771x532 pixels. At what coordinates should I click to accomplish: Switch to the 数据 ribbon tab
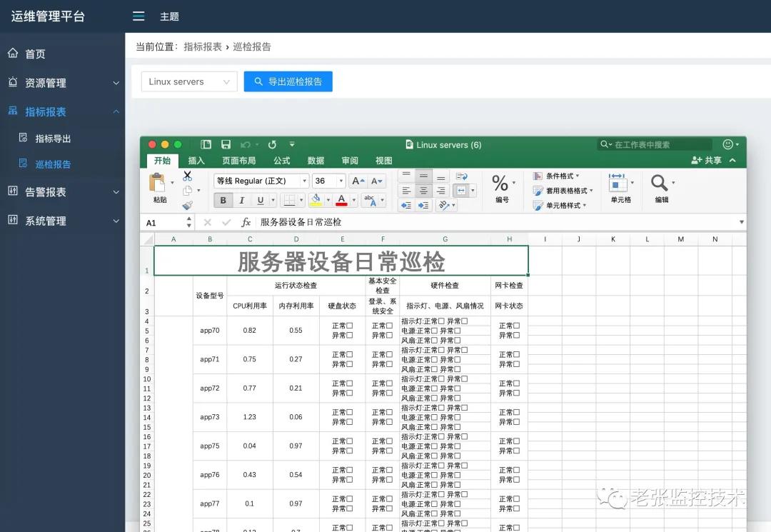(316, 161)
